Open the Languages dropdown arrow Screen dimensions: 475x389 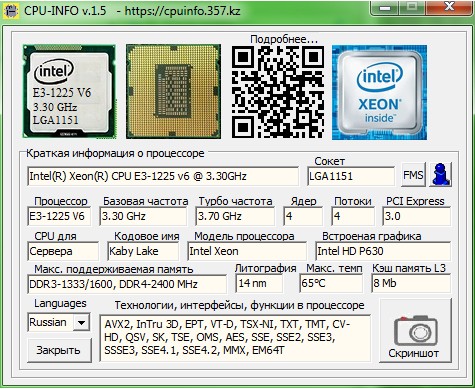(81, 322)
